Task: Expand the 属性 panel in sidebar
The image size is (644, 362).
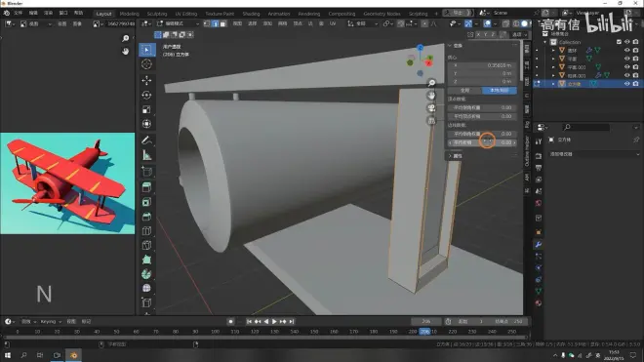Action: pyautogui.click(x=450, y=156)
